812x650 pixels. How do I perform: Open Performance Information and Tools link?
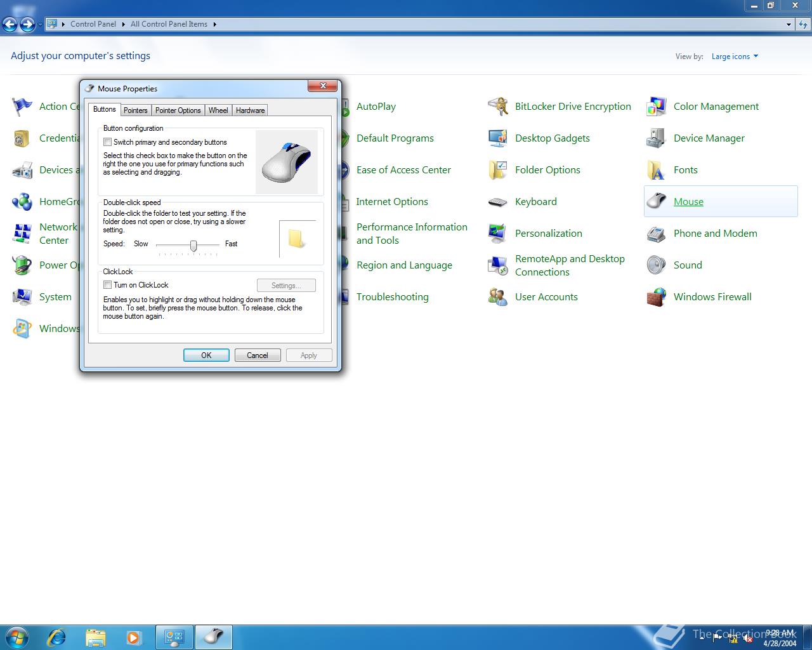pos(412,234)
